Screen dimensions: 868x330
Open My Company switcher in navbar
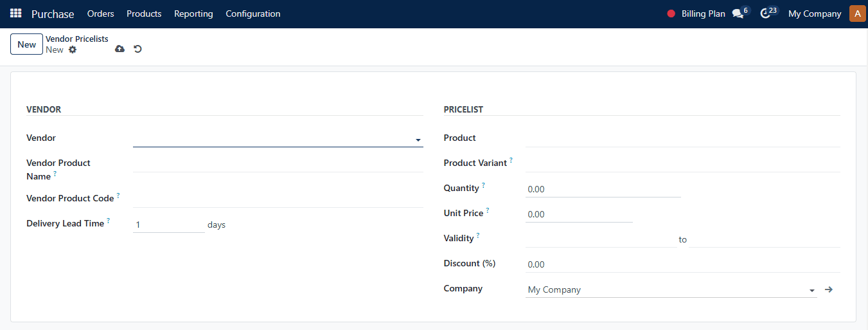[x=815, y=14]
